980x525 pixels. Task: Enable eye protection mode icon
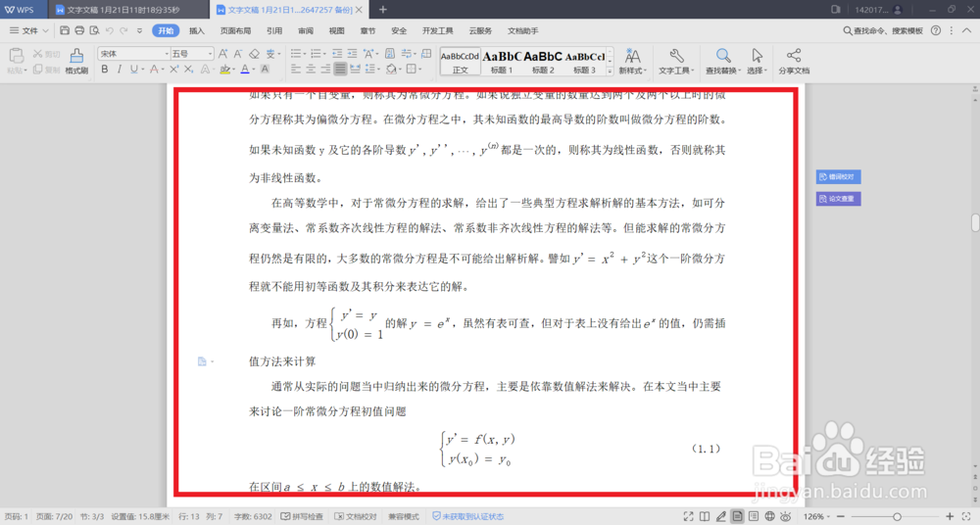[786, 516]
